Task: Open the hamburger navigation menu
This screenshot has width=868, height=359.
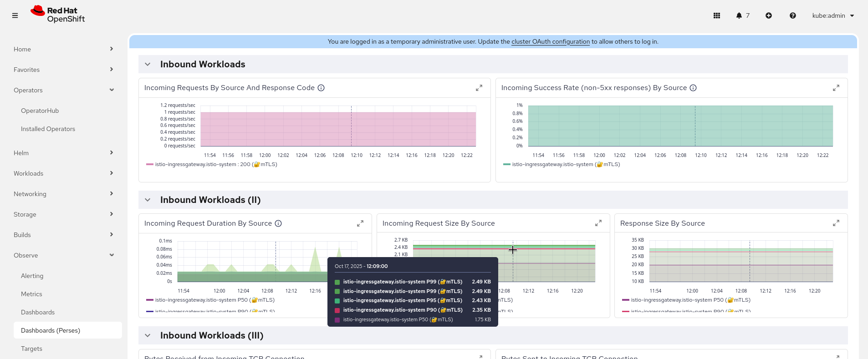Action: coord(15,15)
